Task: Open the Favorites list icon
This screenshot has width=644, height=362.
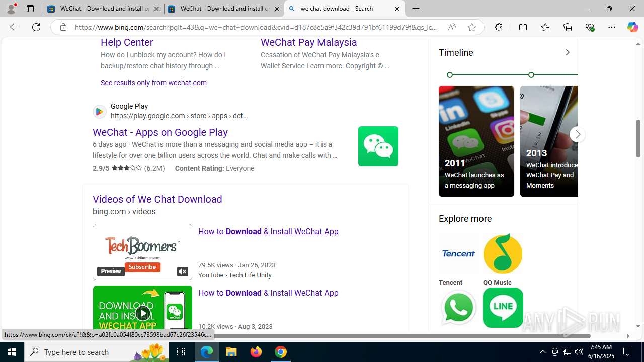Action: click(x=545, y=27)
